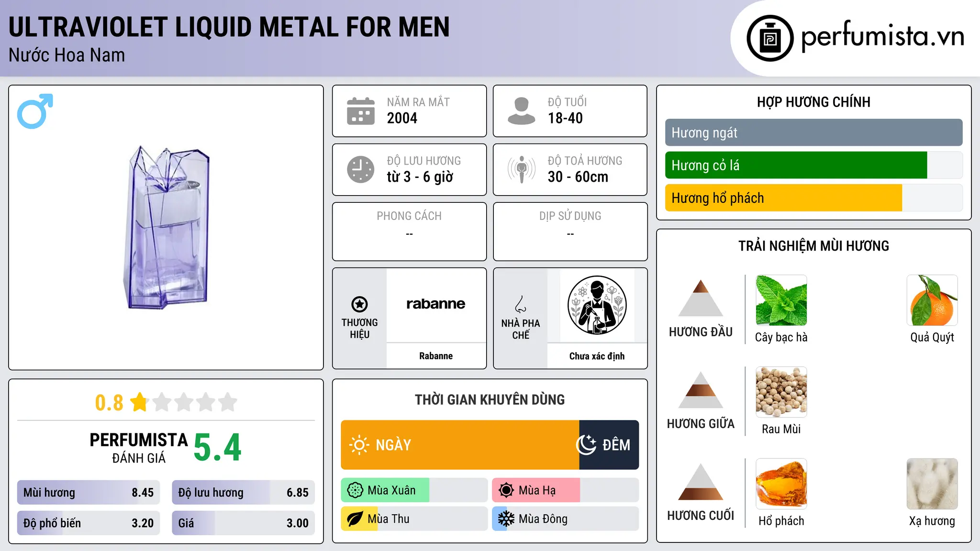Click the Perfumista rating value 5.4
The width and height of the screenshot is (980, 551).
218,448
